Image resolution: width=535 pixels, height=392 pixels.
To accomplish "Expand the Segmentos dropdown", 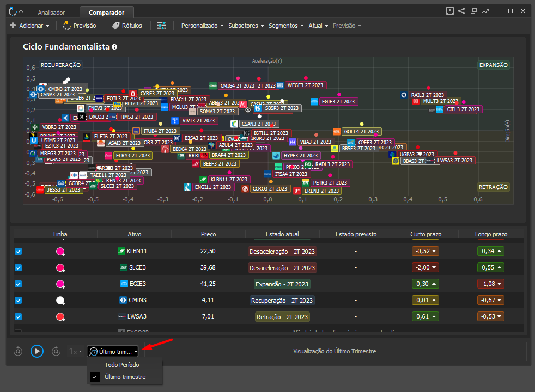I will tap(286, 26).
